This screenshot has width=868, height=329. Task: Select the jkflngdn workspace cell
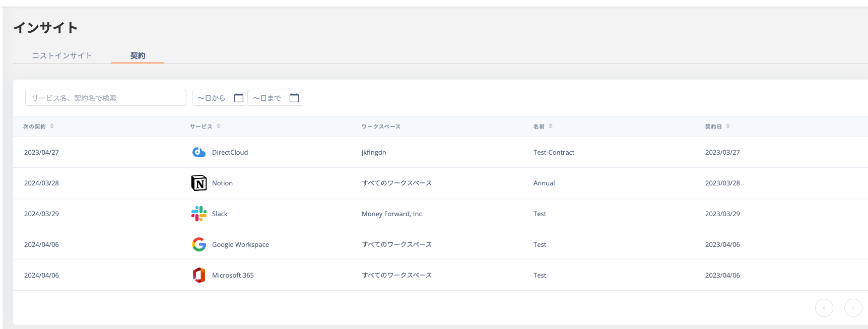click(x=374, y=152)
